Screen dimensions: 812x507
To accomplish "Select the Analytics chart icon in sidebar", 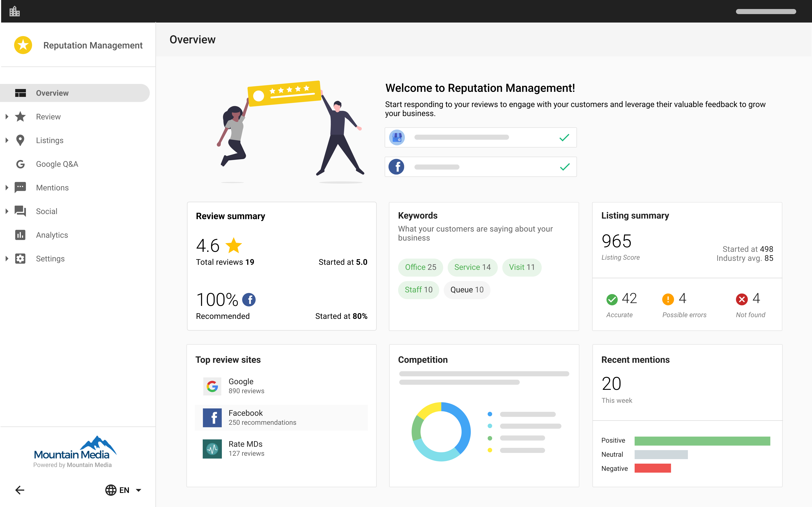I will [x=20, y=235].
